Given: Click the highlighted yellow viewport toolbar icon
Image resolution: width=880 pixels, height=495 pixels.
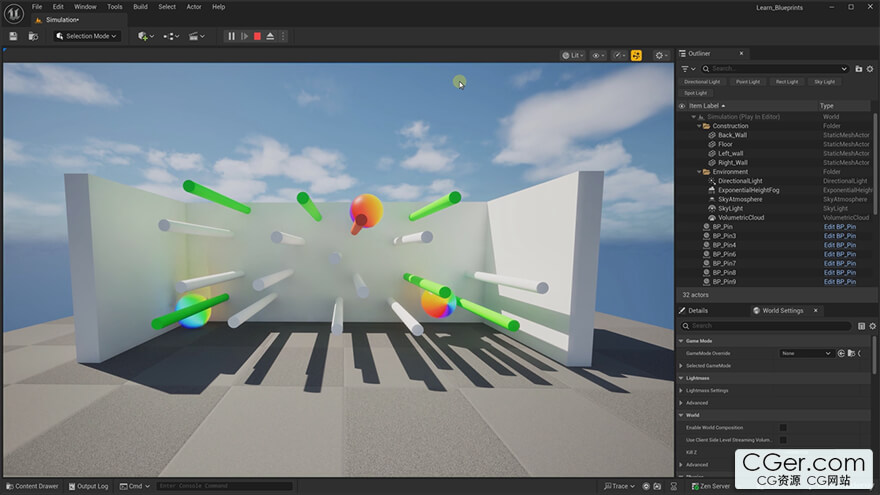Looking at the screenshot, I should pos(636,56).
